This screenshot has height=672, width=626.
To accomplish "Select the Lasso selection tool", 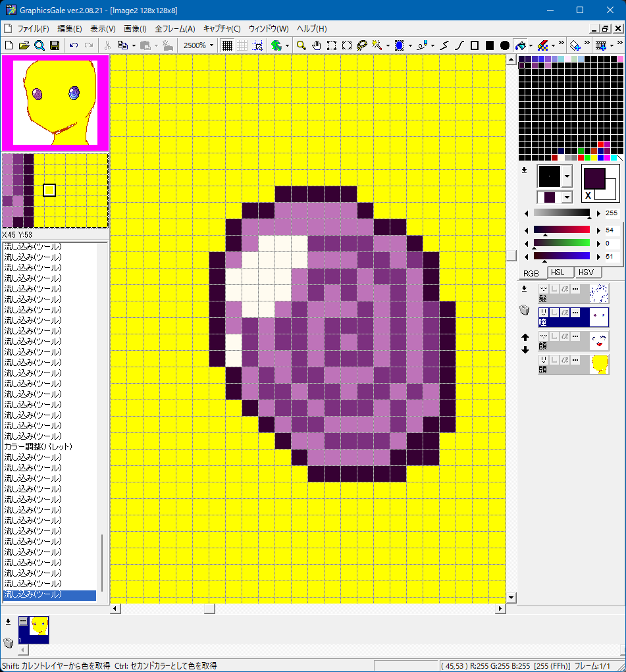I will click(x=362, y=45).
